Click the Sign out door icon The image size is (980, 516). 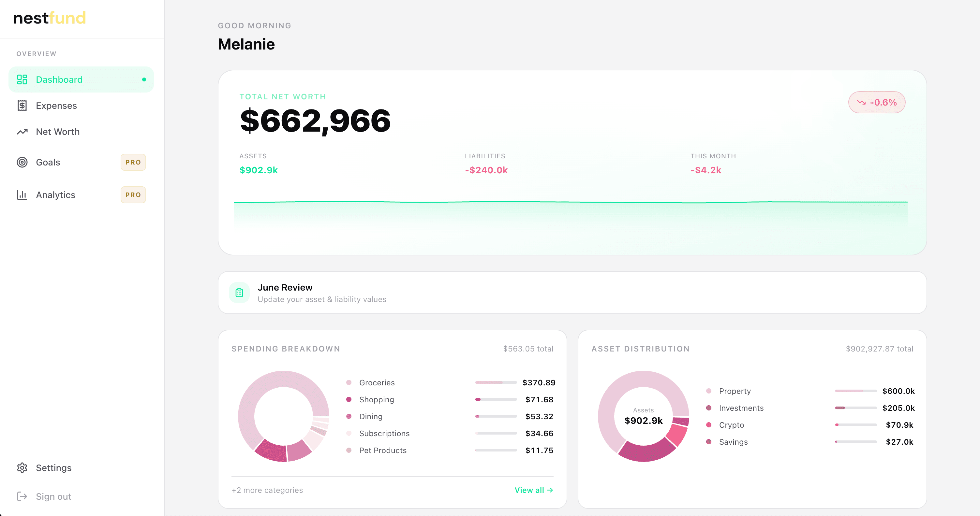pos(22,496)
